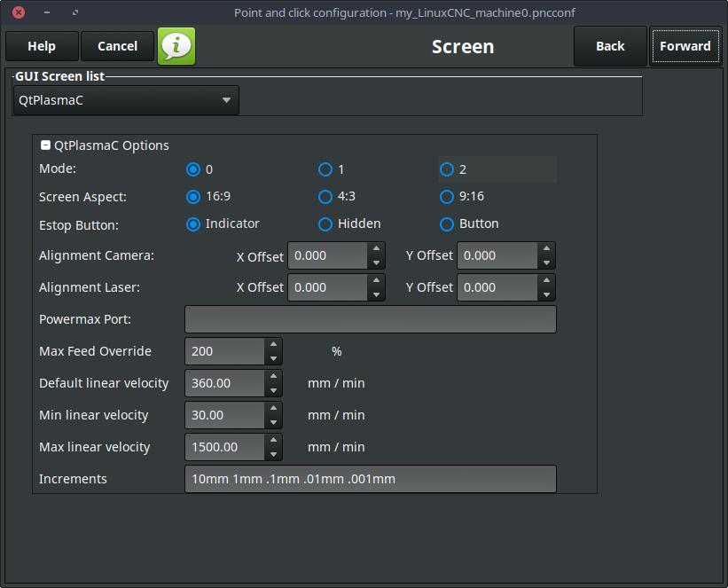728x588 pixels.
Task: Increase Alignment Laser X Offset
Action: [376, 280]
